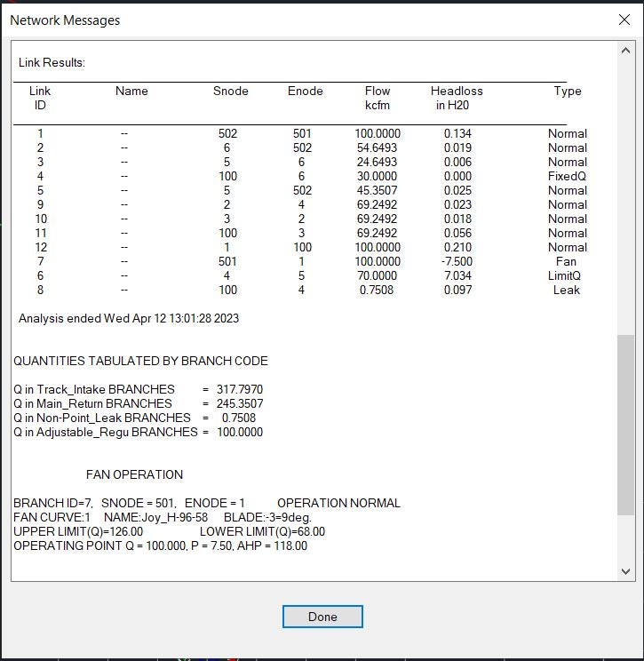
Task: Click the flow value 0.7508 in link 8 row
Action: pyautogui.click(x=377, y=290)
